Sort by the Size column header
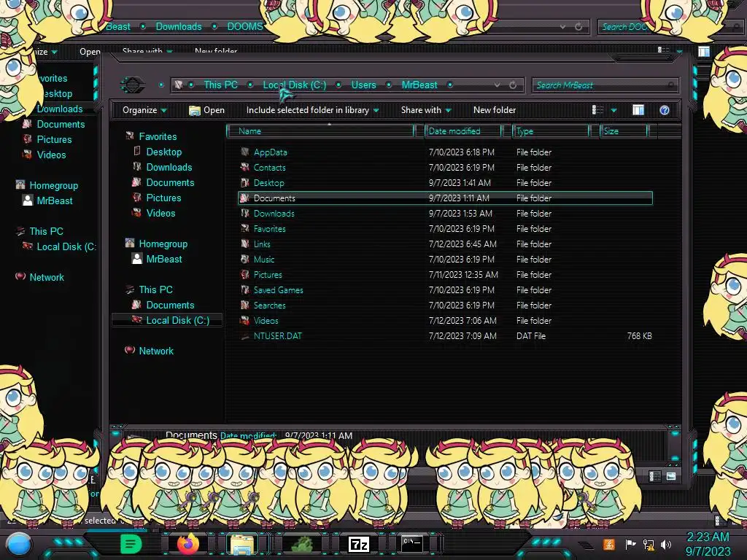Image resolution: width=747 pixels, height=560 pixels. click(624, 131)
